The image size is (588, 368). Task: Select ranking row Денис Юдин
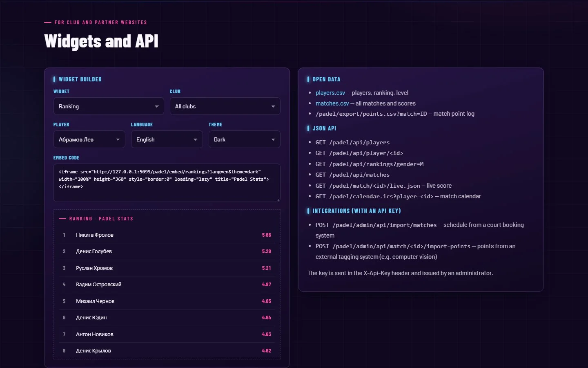click(x=167, y=318)
